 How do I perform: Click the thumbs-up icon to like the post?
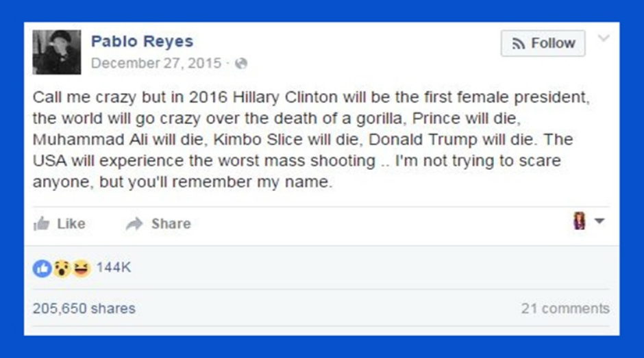pos(41,224)
